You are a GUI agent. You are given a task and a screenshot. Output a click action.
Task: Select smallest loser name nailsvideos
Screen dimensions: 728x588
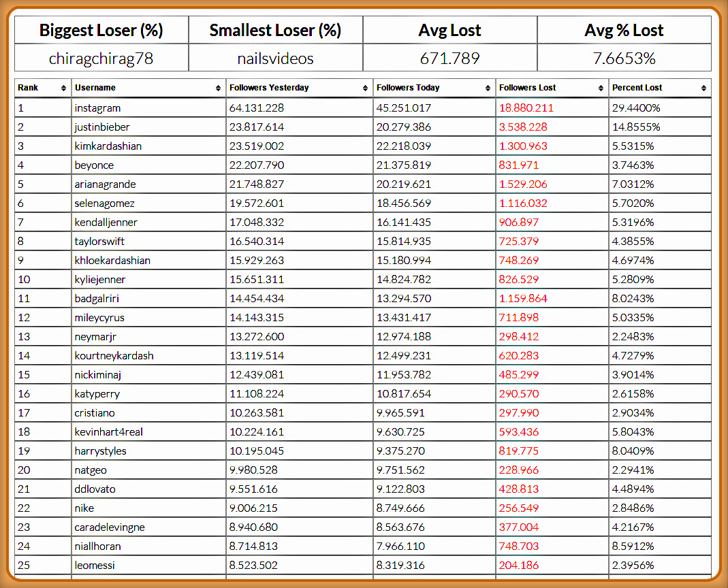tap(275, 59)
